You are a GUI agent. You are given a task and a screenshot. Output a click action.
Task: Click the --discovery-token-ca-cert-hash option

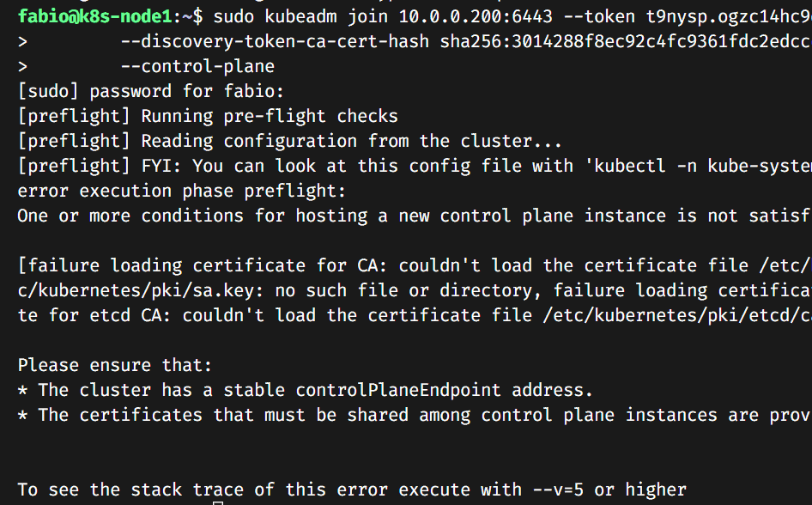[x=275, y=41]
